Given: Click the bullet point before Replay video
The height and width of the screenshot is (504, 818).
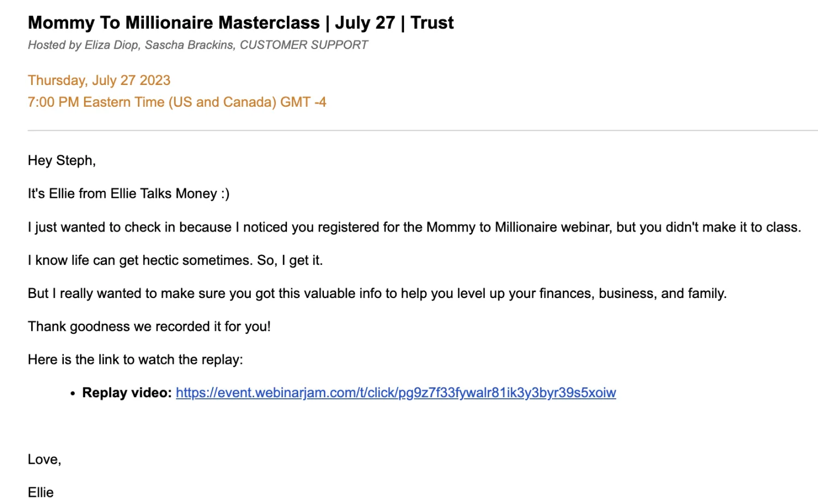Looking at the screenshot, I should click(x=73, y=393).
